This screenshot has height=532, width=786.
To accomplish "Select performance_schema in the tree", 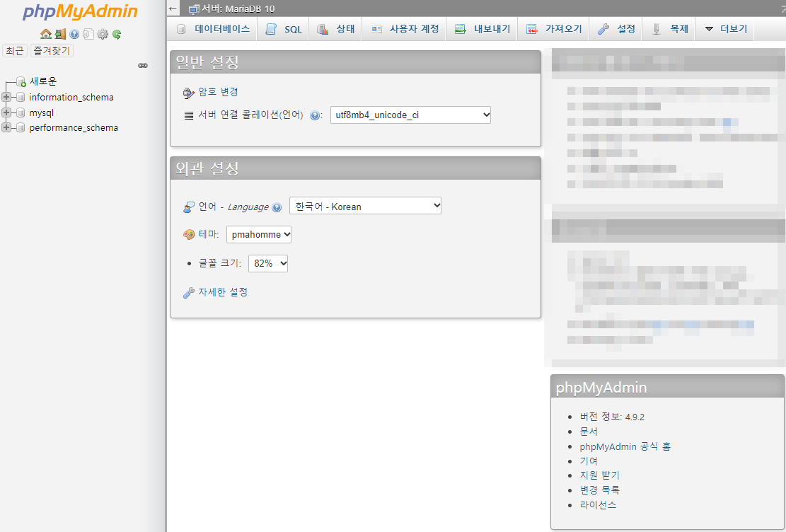I will click(x=74, y=128).
